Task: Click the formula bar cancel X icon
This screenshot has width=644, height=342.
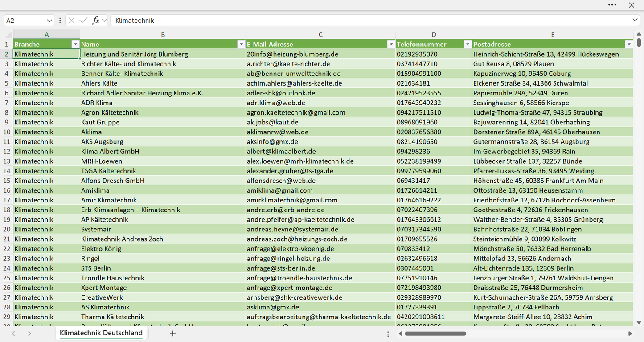Action: pos(71,21)
